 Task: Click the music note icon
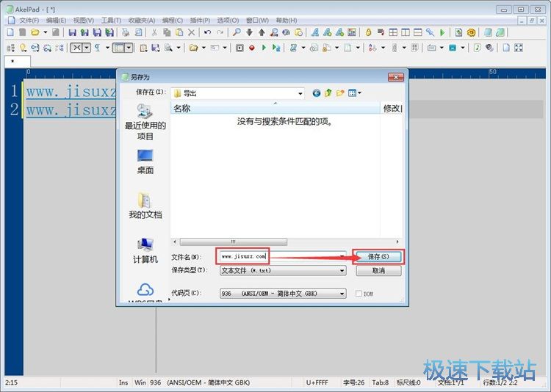point(477,48)
